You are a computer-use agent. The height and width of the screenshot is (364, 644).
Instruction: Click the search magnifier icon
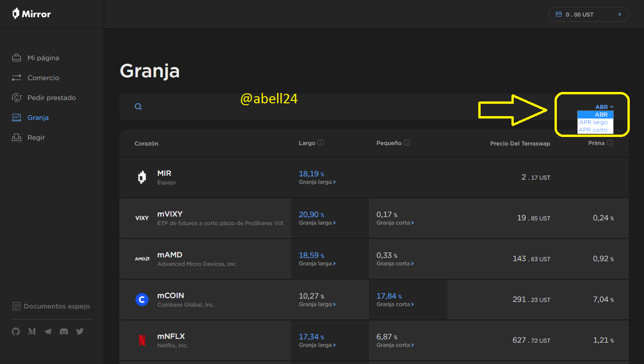click(x=138, y=107)
